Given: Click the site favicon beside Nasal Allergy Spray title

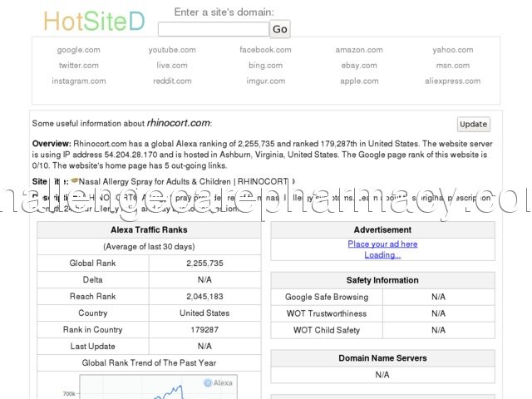Looking at the screenshot, I should [x=74, y=180].
